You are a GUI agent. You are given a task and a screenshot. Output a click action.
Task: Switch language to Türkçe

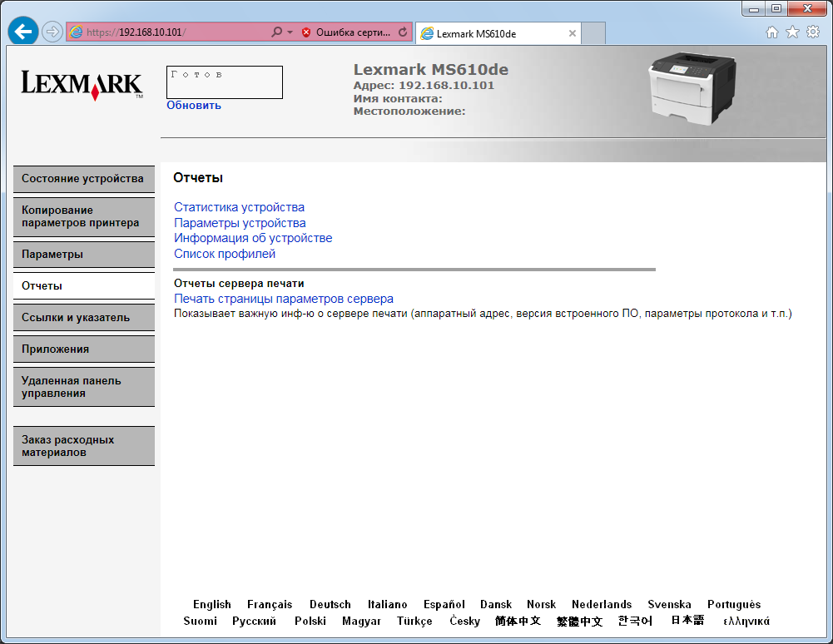(x=414, y=622)
